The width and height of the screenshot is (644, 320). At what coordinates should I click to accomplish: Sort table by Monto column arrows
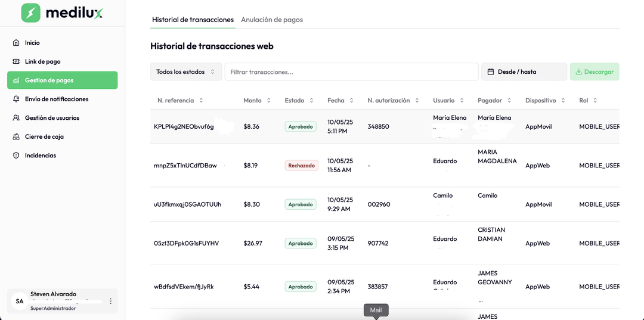[269, 101]
